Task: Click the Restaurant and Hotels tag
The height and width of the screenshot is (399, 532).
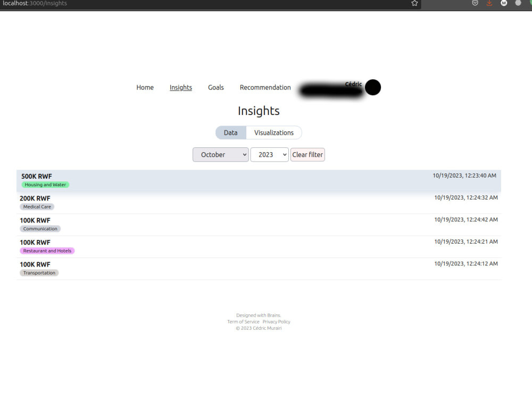Action: pos(47,251)
